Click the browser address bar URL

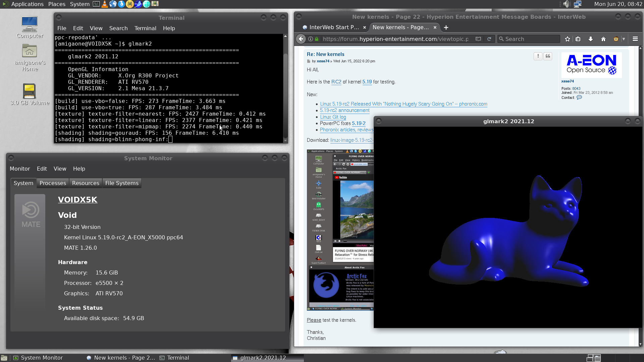tap(396, 39)
